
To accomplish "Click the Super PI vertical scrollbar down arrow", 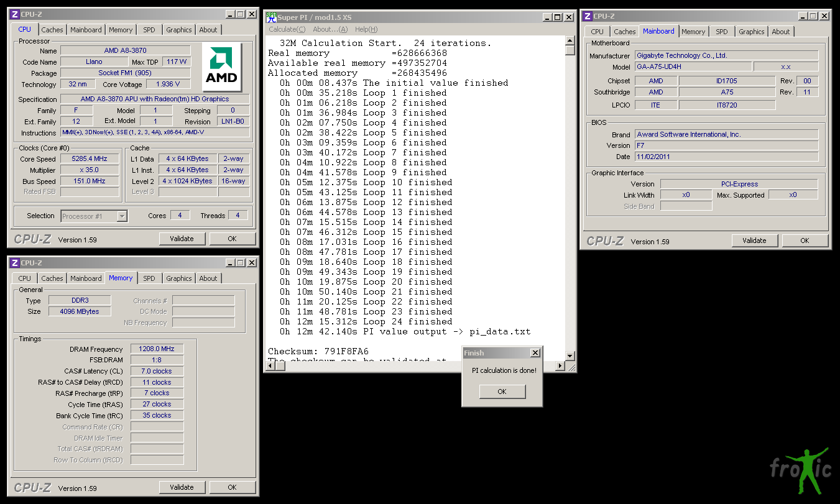I will [x=570, y=356].
